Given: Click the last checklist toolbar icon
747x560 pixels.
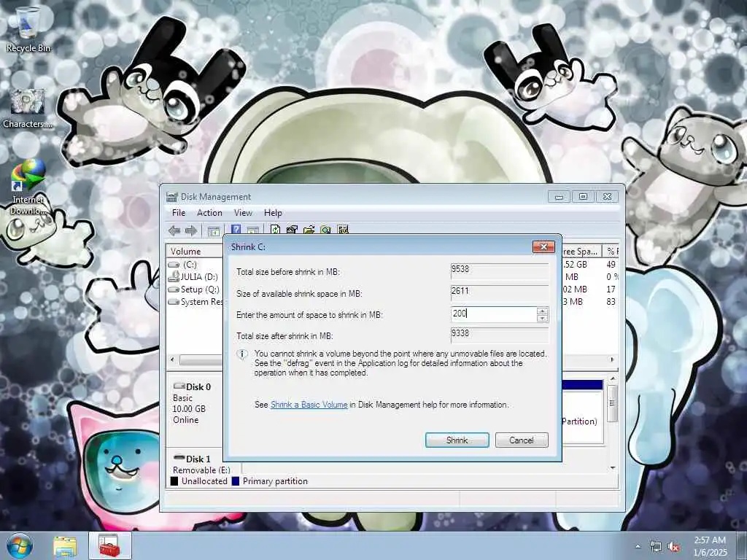Looking at the screenshot, I should click(x=343, y=230).
